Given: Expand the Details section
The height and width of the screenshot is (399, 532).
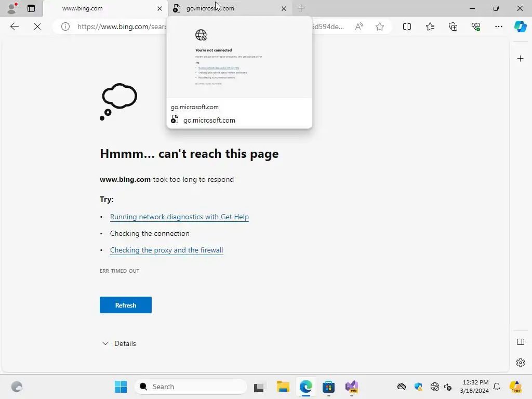Looking at the screenshot, I should coord(119,343).
